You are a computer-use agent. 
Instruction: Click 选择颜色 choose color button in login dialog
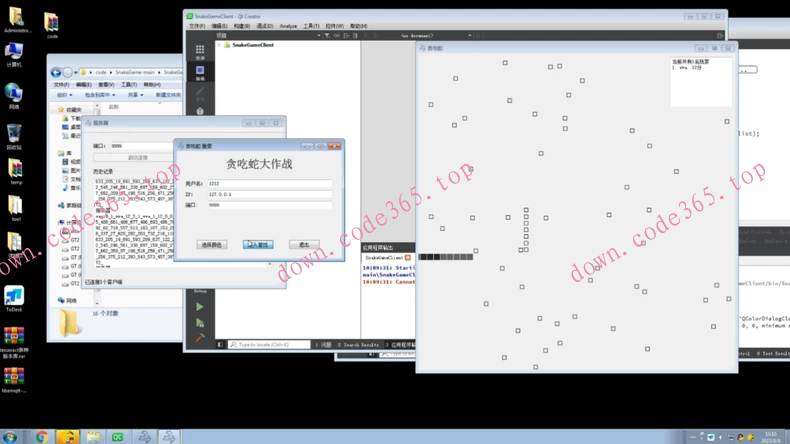pyautogui.click(x=212, y=244)
